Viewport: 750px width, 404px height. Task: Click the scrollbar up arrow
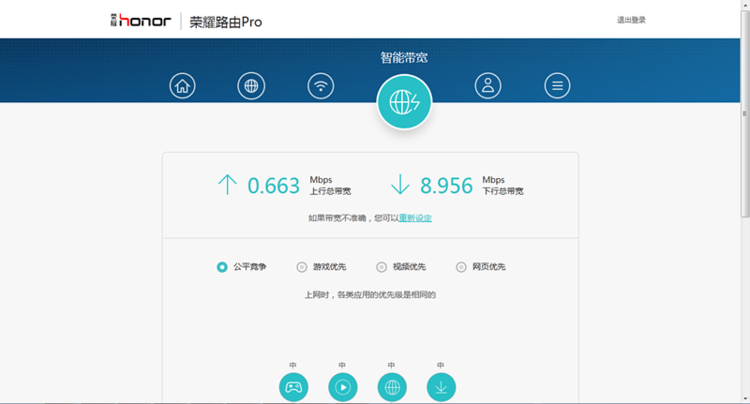point(744,6)
